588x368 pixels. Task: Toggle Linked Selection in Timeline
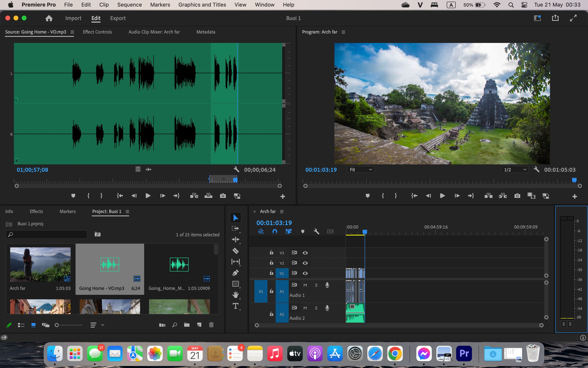point(289,231)
